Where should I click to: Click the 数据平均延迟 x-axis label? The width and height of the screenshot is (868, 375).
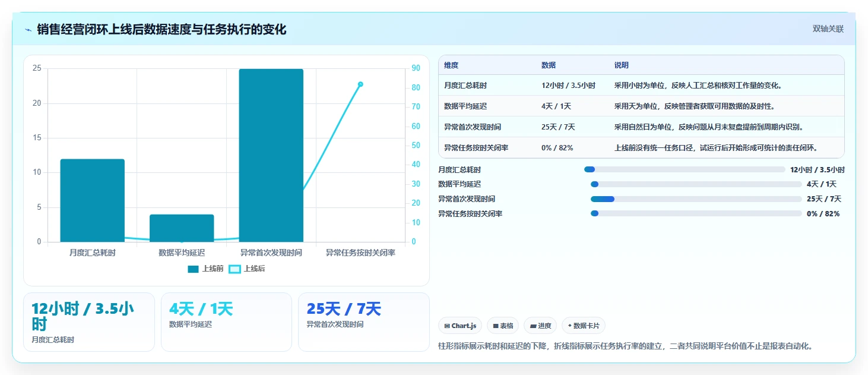182,253
